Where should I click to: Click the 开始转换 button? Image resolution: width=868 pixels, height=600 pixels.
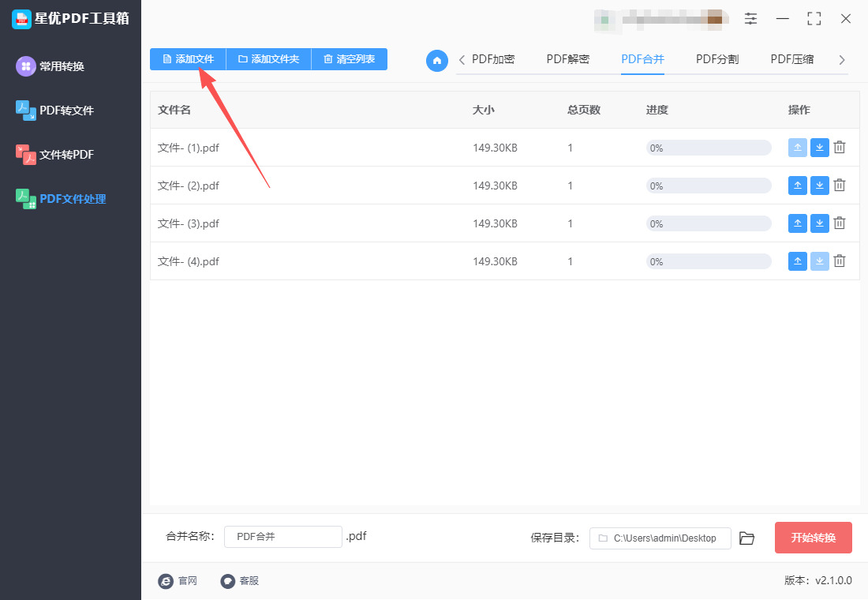814,538
